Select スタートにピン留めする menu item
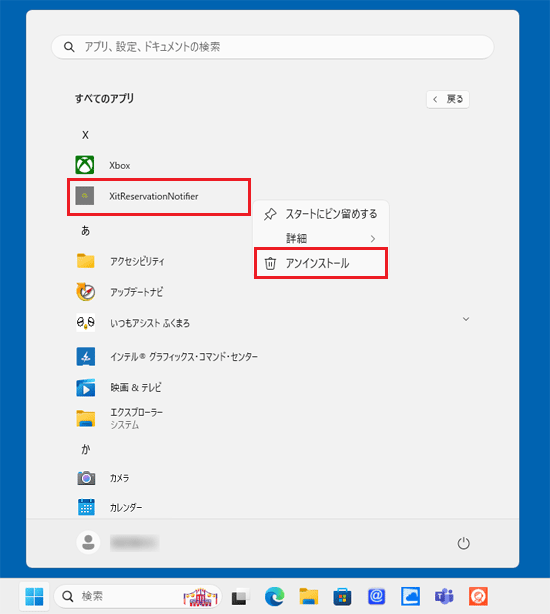This screenshot has width=550, height=614. pos(321,214)
